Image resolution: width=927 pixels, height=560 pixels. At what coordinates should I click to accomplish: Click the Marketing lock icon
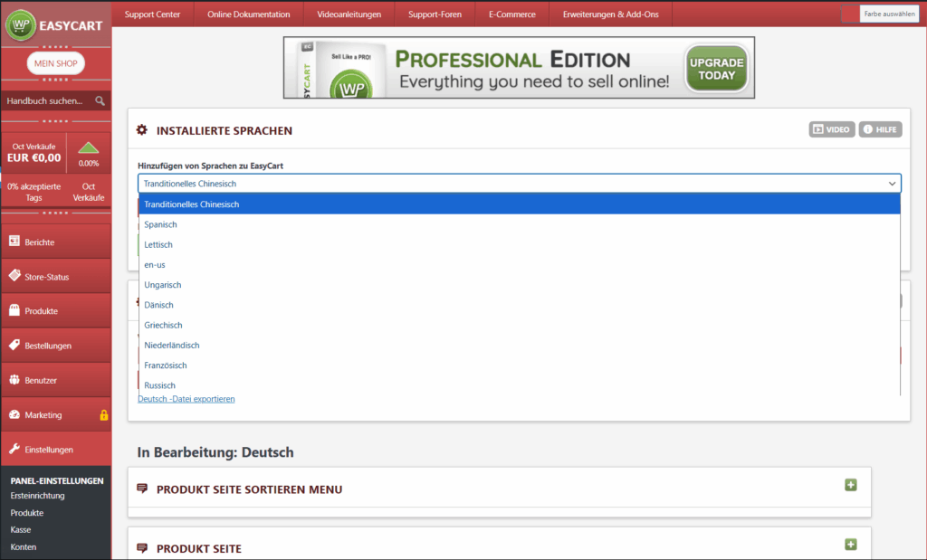103,415
